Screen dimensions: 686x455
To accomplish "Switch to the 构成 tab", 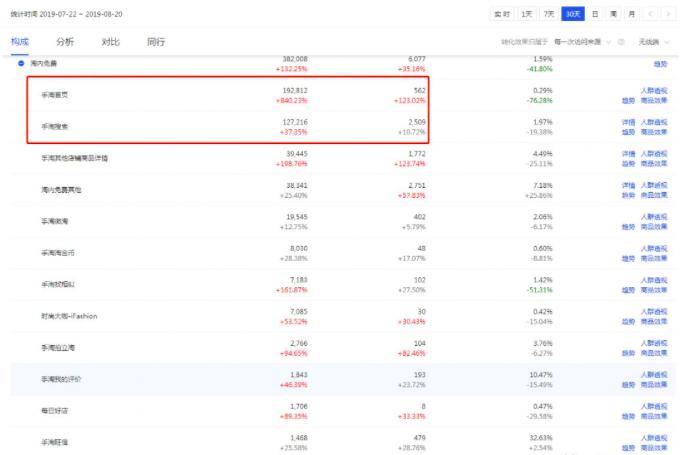I will pos(20,42).
